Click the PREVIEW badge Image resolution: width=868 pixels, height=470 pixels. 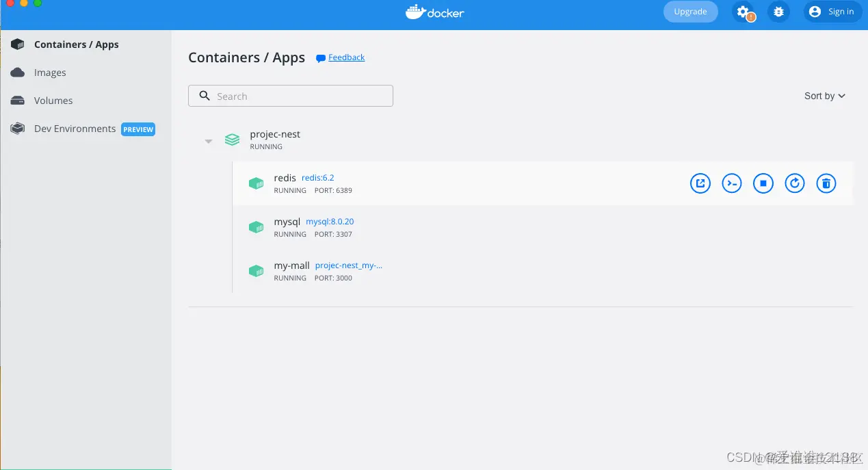[138, 129]
